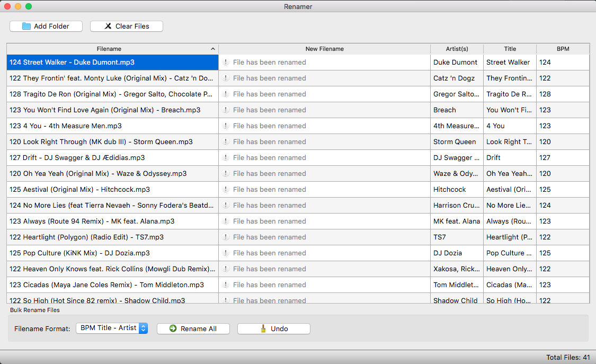Click the warning icon in the Pop Culture row
596x364 pixels.
point(226,253)
